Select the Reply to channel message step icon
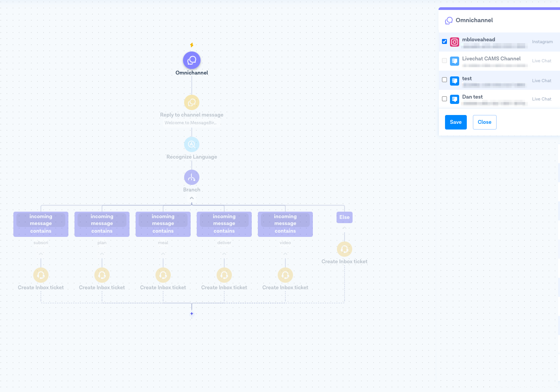560x392 pixels. (x=192, y=102)
